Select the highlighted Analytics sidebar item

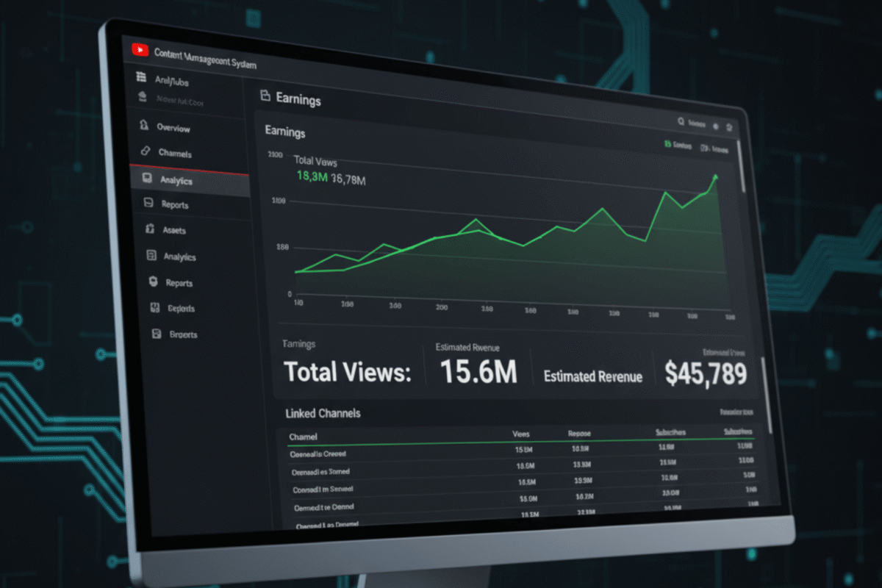point(176,180)
